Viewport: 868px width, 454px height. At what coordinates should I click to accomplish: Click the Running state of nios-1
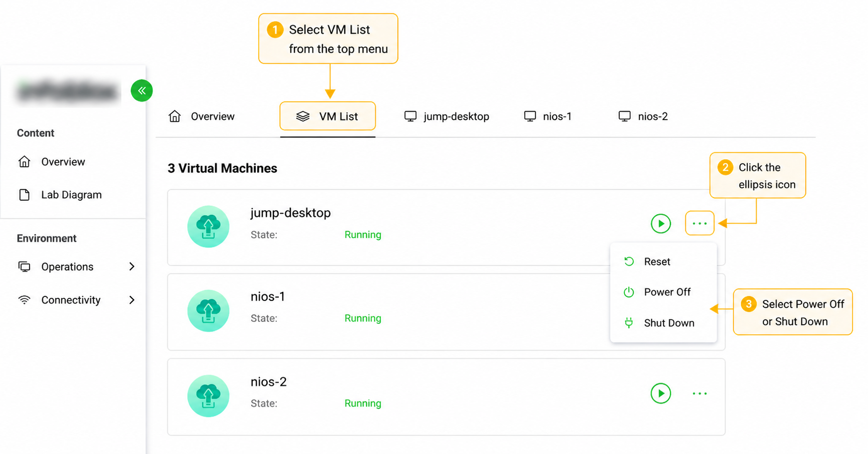(363, 318)
